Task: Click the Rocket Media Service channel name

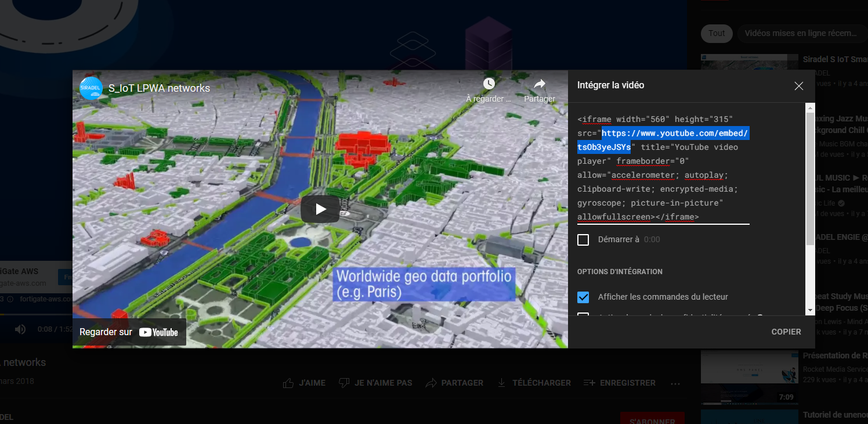Action: tap(835, 369)
